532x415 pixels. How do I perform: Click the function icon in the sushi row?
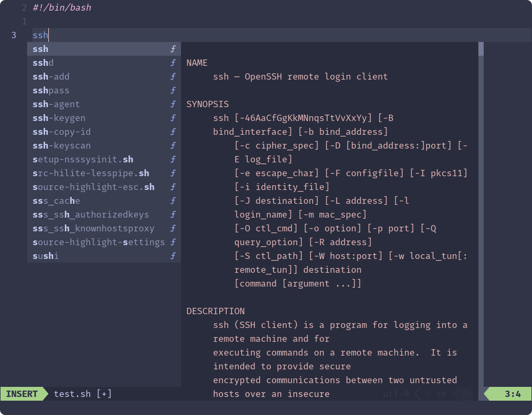click(x=173, y=256)
